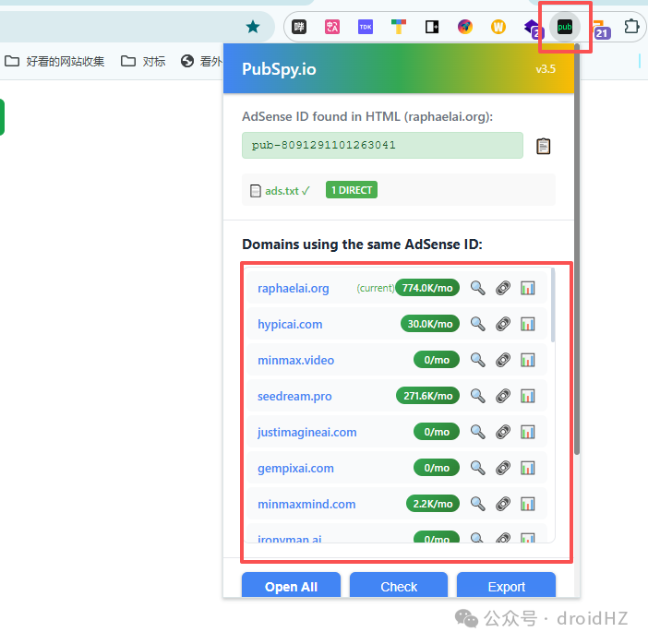Click magnifier icon for raphaelai.org
The image size is (648, 644).
(478, 288)
